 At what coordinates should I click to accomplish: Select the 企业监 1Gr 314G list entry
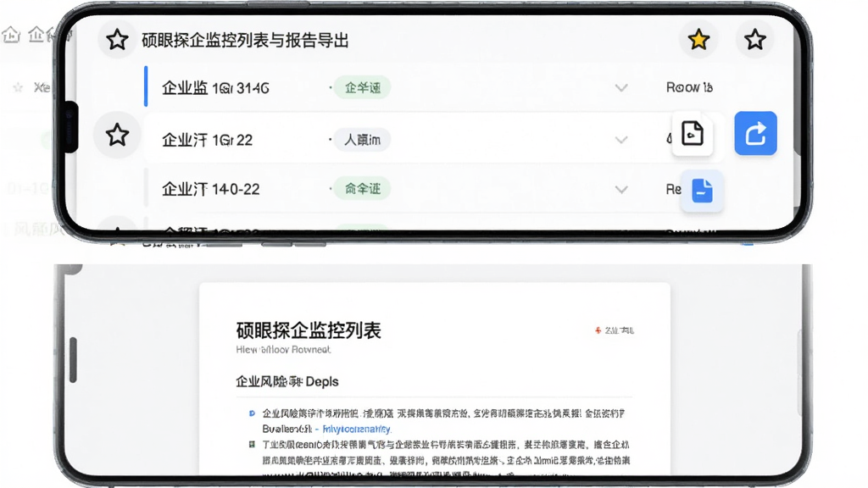pyautogui.click(x=215, y=87)
